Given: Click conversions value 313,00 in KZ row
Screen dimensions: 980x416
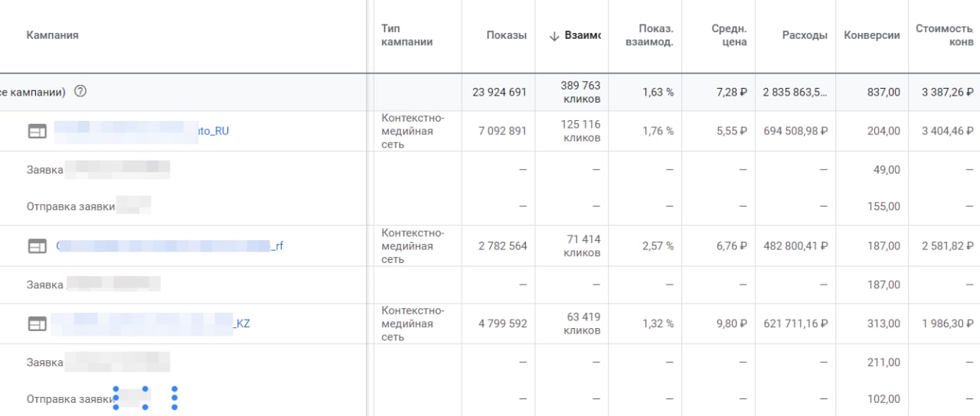Looking at the screenshot, I should click(883, 323).
